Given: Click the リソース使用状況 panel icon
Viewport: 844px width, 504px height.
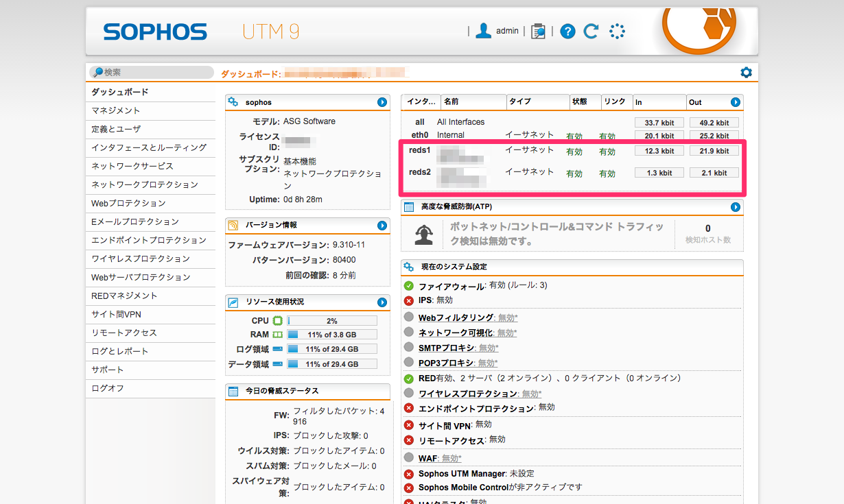Looking at the screenshot, I should pos(233,302).
